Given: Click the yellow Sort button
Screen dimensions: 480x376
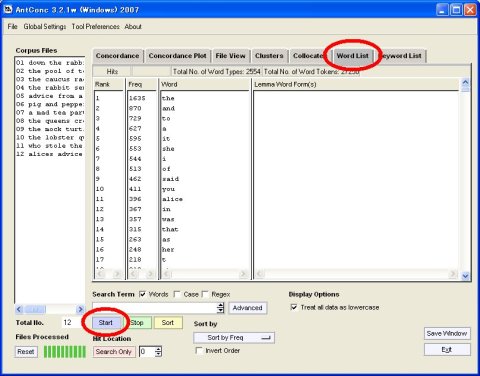Looking at the screenshot, I should pos(168,323).
